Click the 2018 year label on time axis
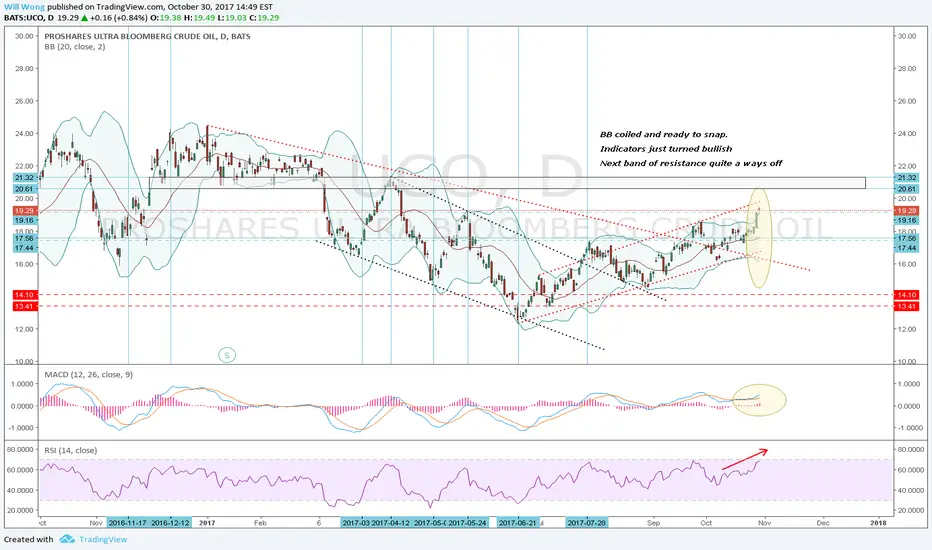 coord(878,523)
